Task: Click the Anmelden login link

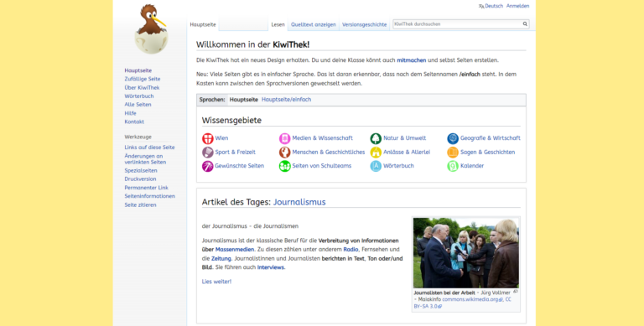Action: 517,6
